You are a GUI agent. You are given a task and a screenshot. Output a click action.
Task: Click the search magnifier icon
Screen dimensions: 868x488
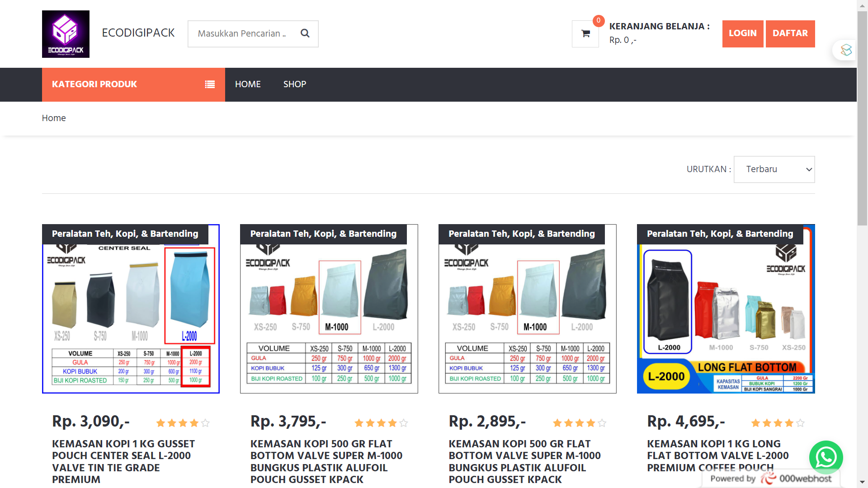tap(305, 33)
